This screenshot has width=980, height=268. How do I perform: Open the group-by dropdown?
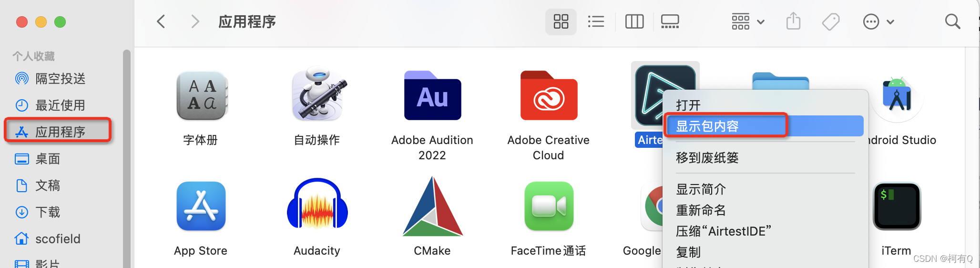748,21
